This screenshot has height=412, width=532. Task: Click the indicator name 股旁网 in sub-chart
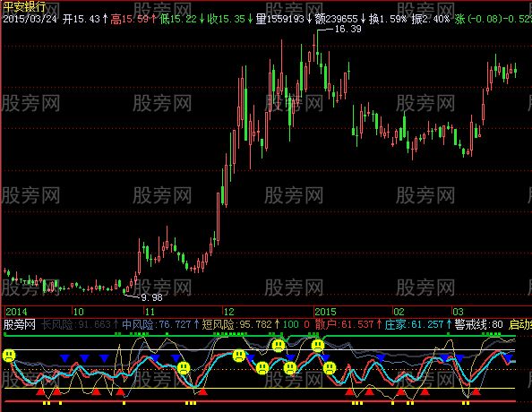(20, 325)
